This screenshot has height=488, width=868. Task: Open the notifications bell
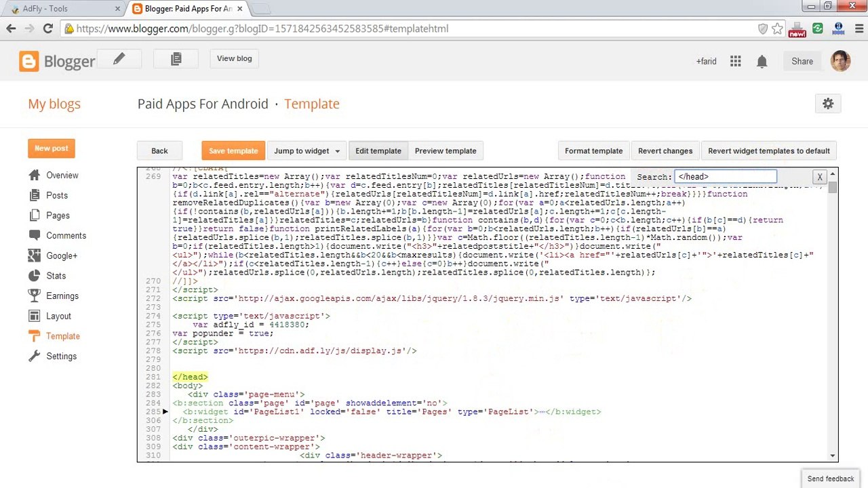(x=762, y=62)
